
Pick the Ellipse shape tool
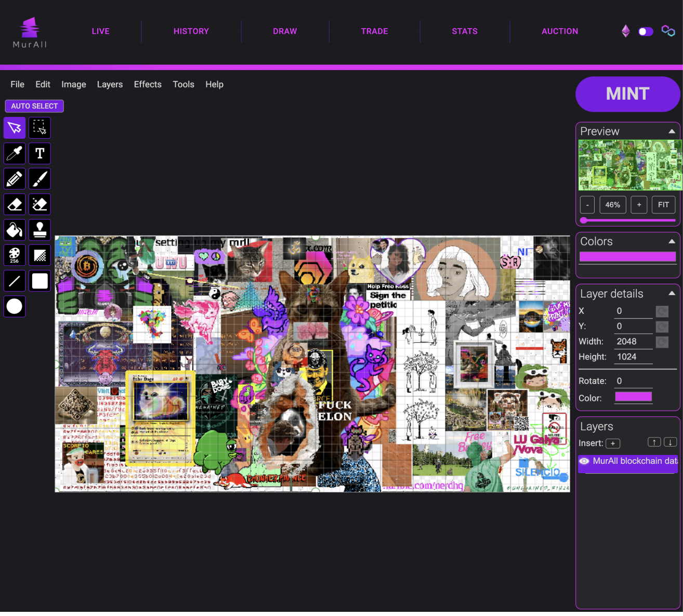pyautogui.click(x=15, y=306)
